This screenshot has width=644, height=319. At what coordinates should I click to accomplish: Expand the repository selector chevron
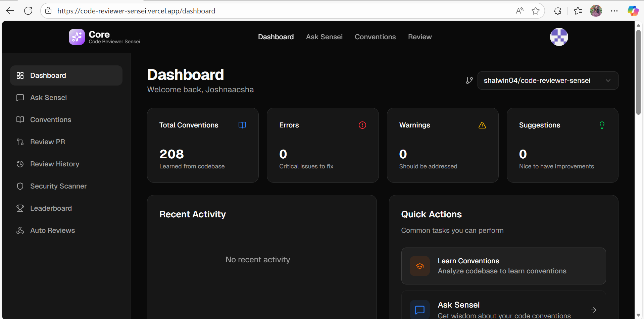(x=608, y=81)
